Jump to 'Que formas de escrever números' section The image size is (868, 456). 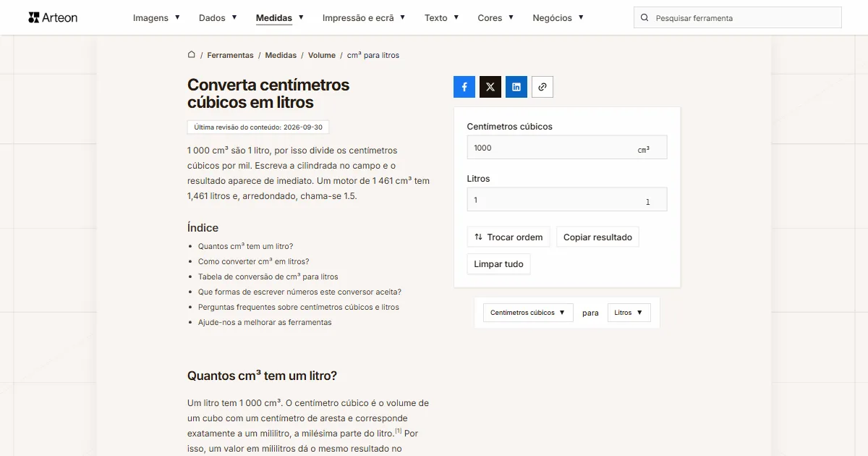pyautogui.click(x=299, y=292)
